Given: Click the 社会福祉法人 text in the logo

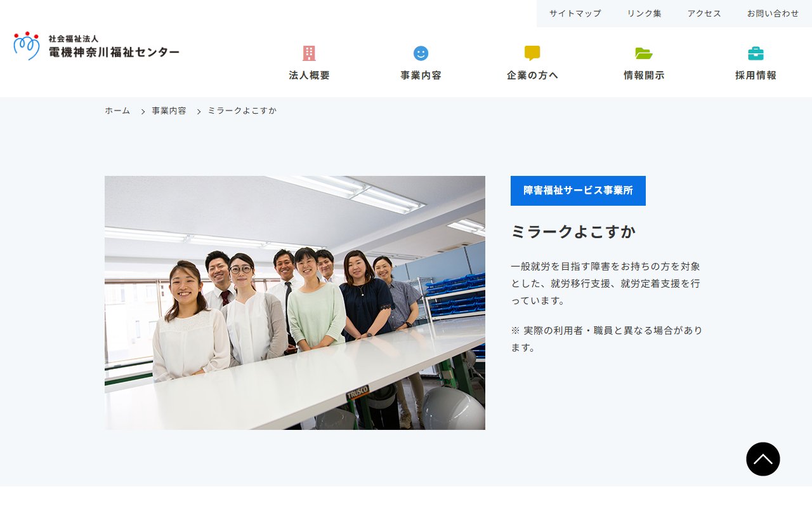Looking at the screenshot, I should click(74, 39).
